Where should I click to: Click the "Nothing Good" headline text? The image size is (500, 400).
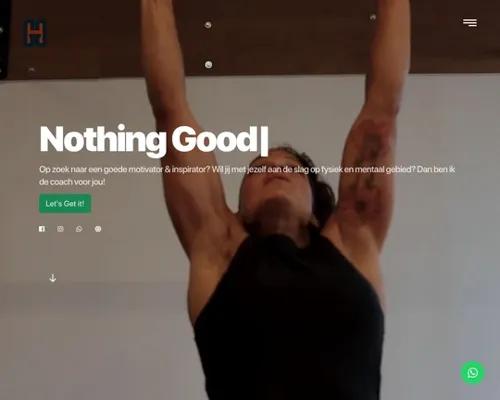tap(149, 139)
